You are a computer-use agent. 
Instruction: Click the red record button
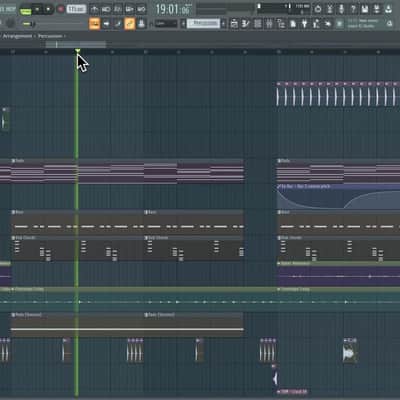point(61,9)
